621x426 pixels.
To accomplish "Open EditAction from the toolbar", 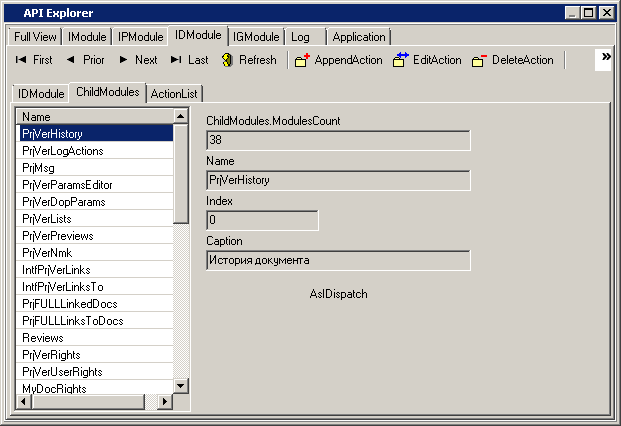I will click(x=427, y=60).
